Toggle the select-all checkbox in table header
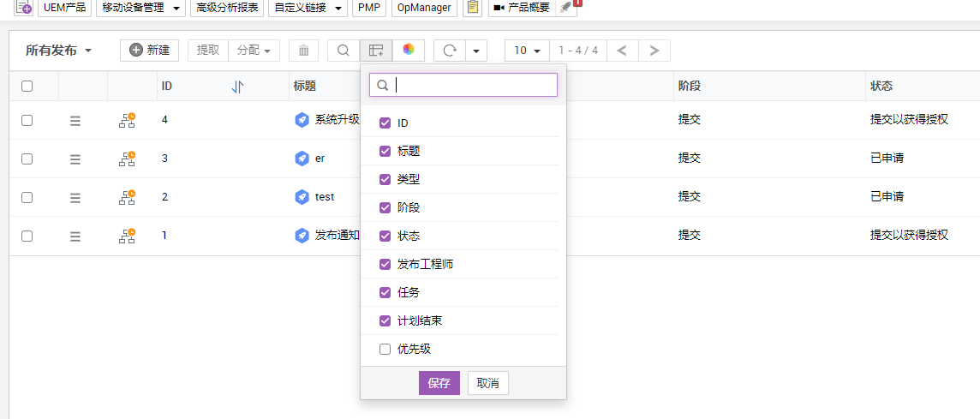Viewport: 980px width, 419px height. (27, 87)
